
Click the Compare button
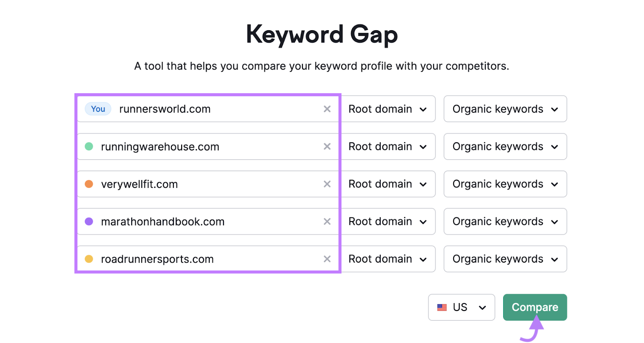pyautogui.click(x=535, y=307)
